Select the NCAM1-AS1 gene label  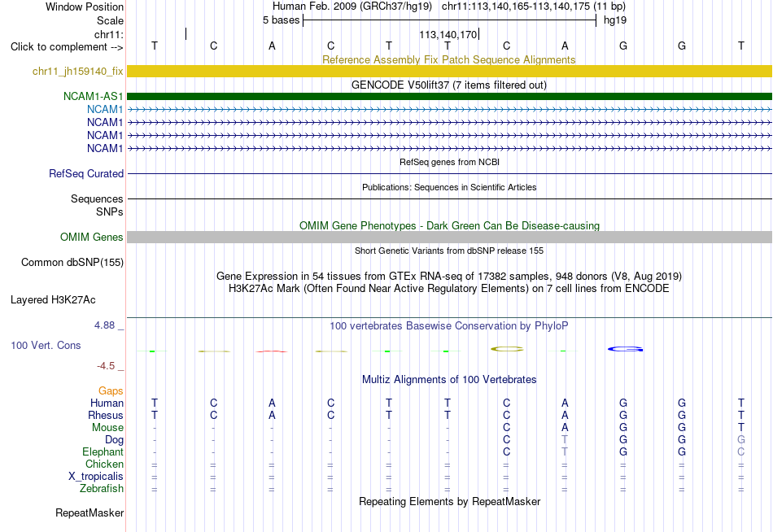pos(94,96)
